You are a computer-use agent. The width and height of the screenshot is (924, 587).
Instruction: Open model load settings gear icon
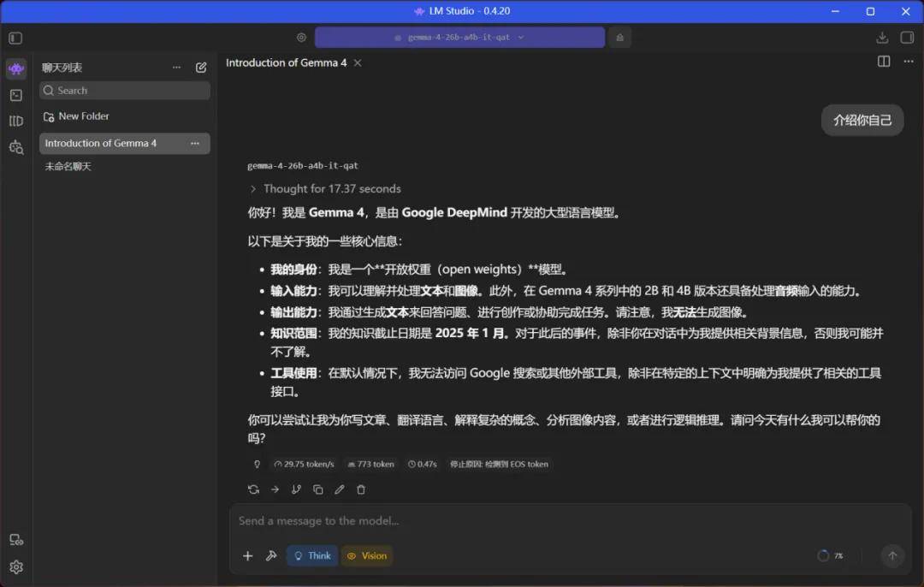click(301, 37)
